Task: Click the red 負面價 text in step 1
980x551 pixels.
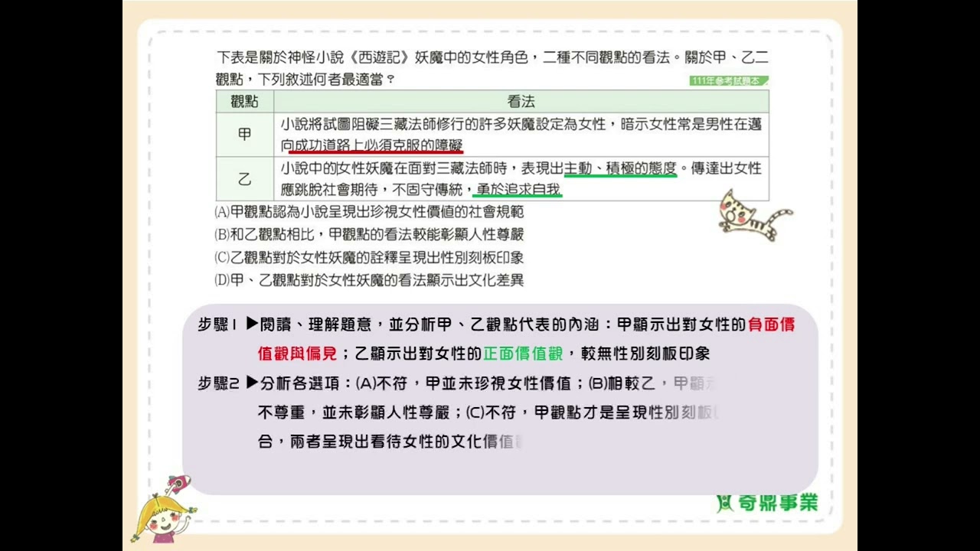Action: 772,324
